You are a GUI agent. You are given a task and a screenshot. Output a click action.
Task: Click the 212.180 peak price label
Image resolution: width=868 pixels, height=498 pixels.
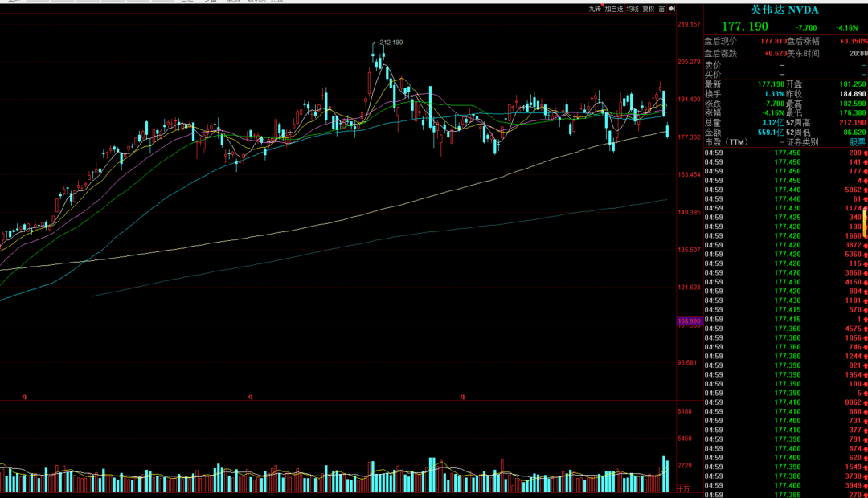(x=390, y=43)
